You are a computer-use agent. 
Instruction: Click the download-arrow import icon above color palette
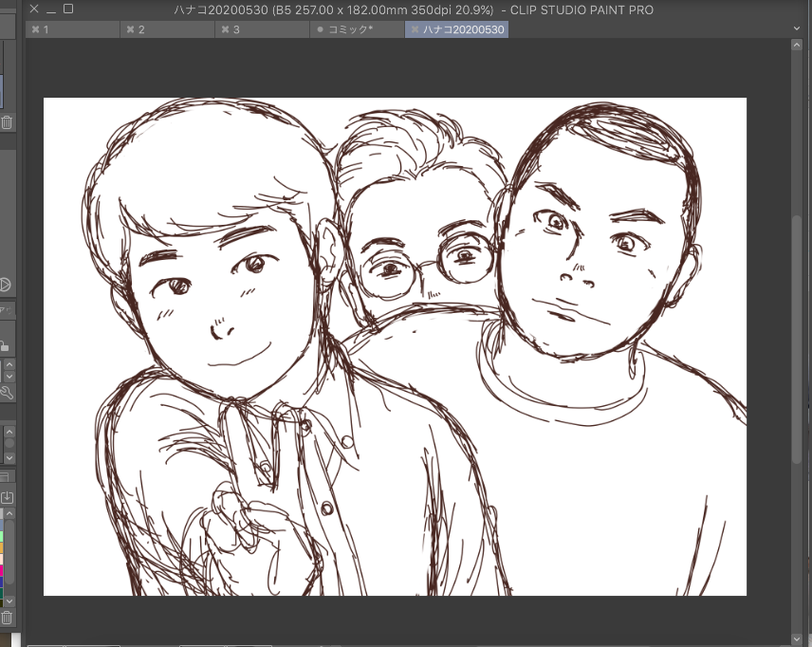[7, 498]
